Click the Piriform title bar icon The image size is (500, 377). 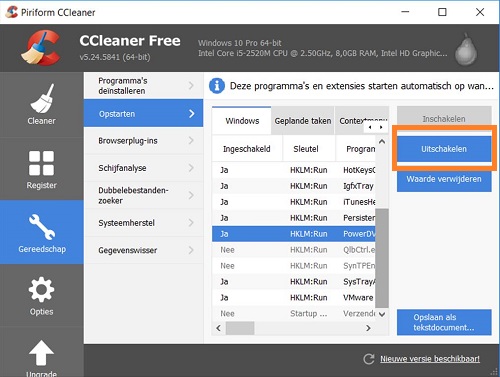tap(12, 12)
